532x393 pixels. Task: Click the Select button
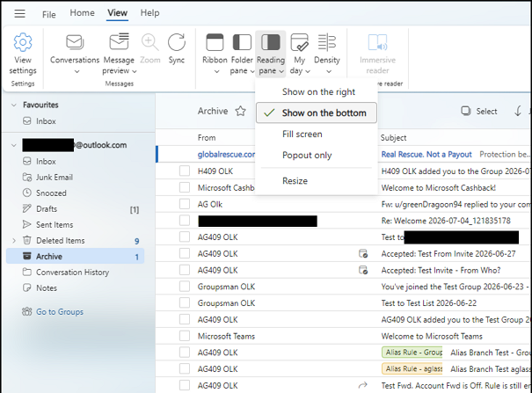tap(479, 112)
